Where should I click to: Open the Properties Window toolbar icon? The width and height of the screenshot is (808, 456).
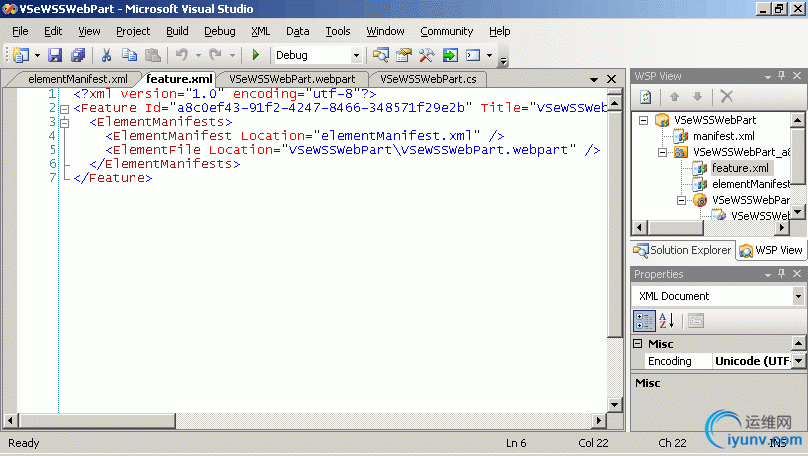404,55
